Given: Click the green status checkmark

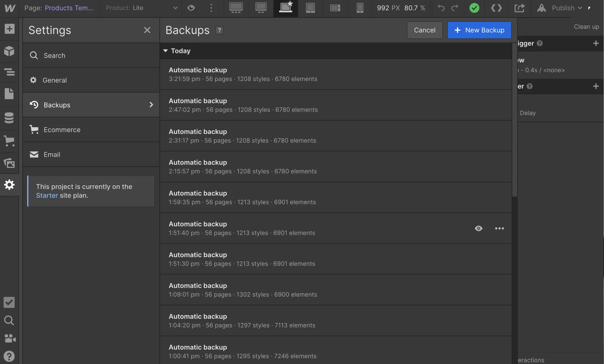Looking at the screenshot, I should click(x=474, y=8).
